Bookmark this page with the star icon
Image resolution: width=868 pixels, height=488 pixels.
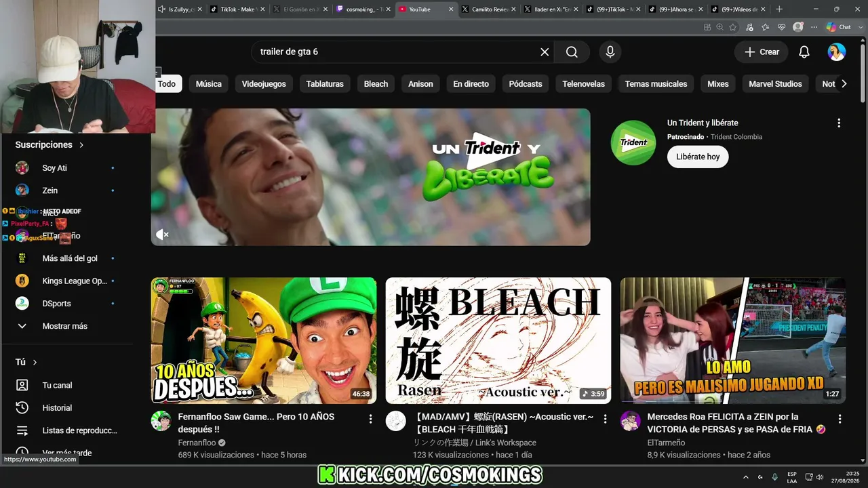[733, 27]
